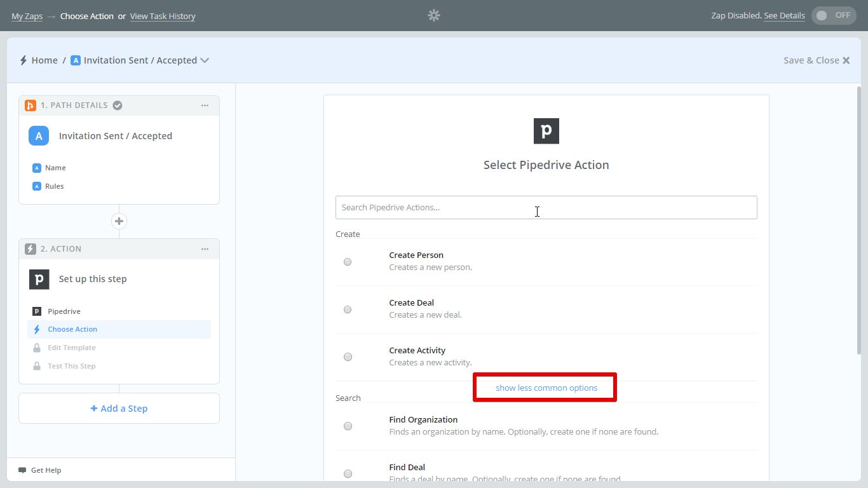Open the View Task History link

[163, 16]
